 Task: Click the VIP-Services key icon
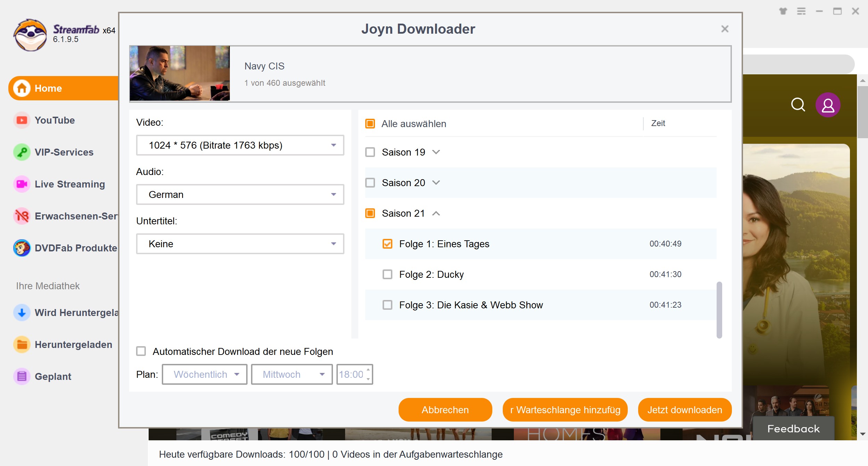pyautogui.click(x=22, y=152)
